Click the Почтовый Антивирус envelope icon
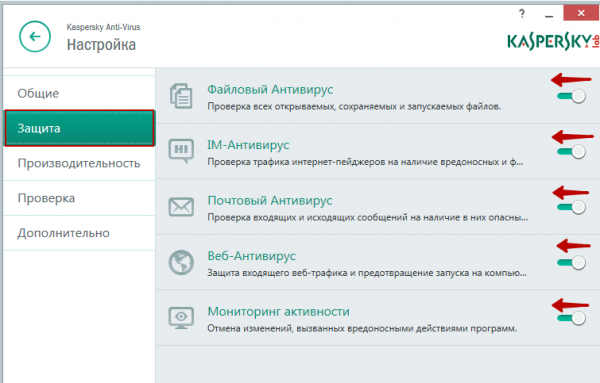This screenshot has width=600, height=383. (x=181, y=207)
